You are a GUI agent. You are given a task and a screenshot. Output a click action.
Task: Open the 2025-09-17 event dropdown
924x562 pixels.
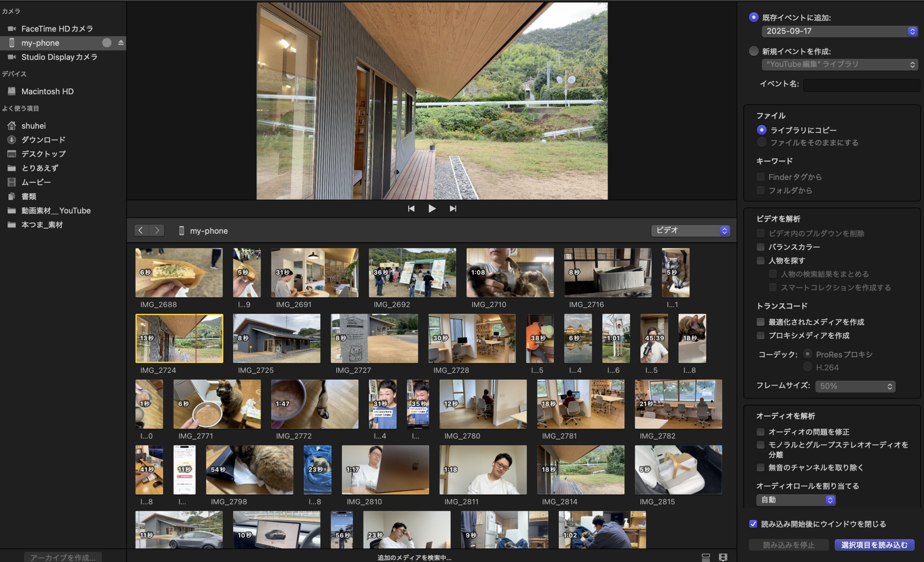(x=839, y=31)
